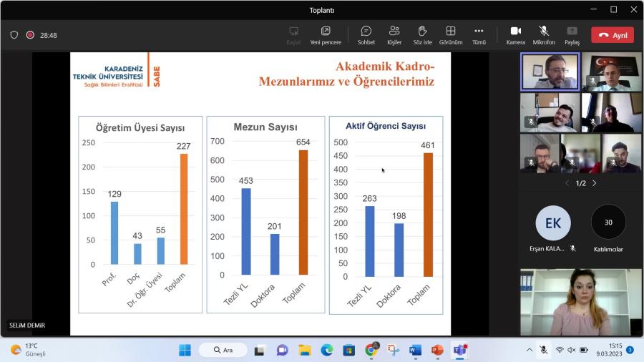This screenshot has height=362, width=644.
Task: Click the battery status icon
Action: (584, 350)
